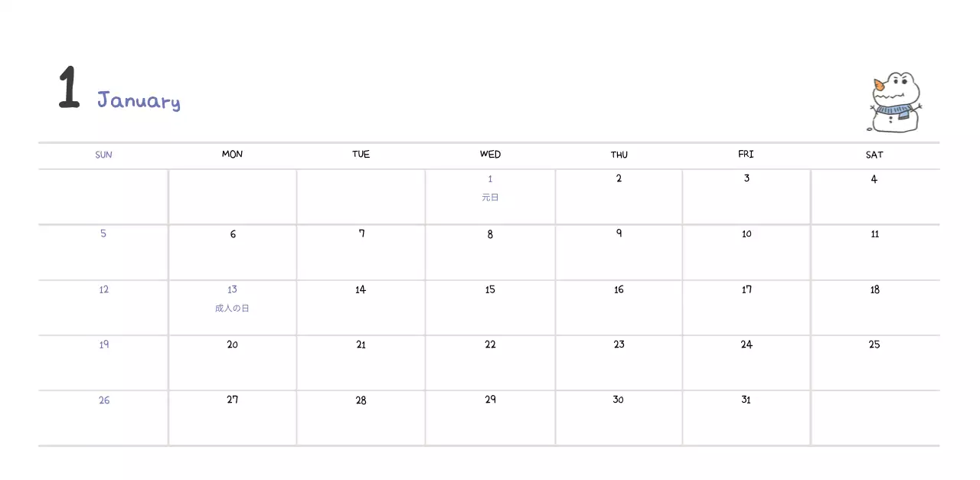Image resolution: width=980 pixels, height=480 pixels.
Task: Select the SUN weekday header
Action: click(x=103, y=155)
